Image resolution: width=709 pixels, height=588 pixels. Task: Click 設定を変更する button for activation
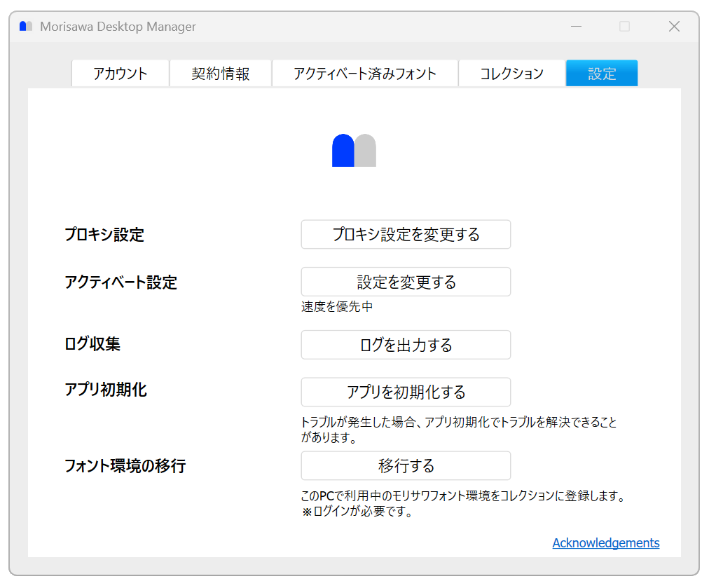pyautogui.click(x=406, y=282)
